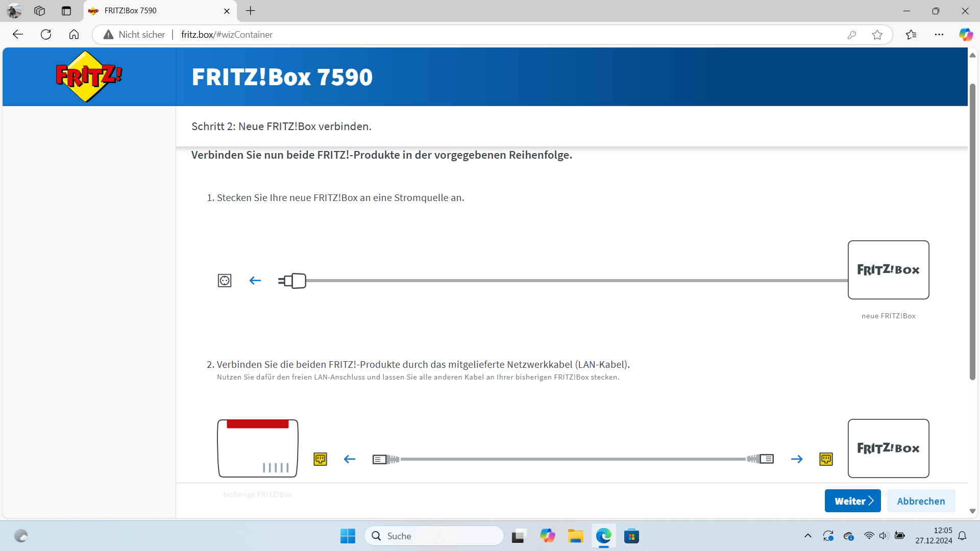
Task: Reload the page with refresh icon
Action: tap(46, 35)
